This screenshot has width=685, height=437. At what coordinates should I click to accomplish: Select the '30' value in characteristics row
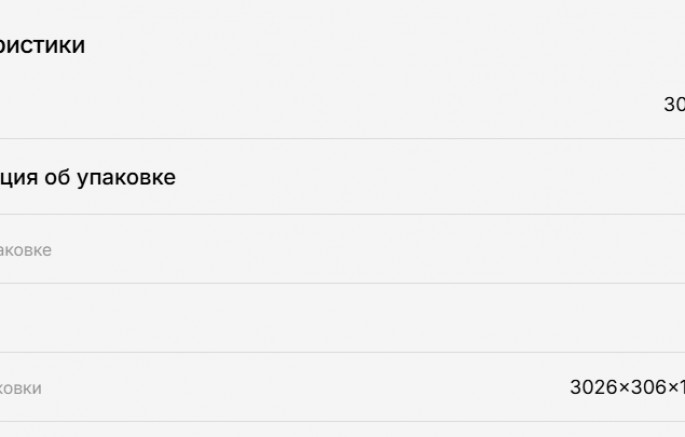[674, 104]
